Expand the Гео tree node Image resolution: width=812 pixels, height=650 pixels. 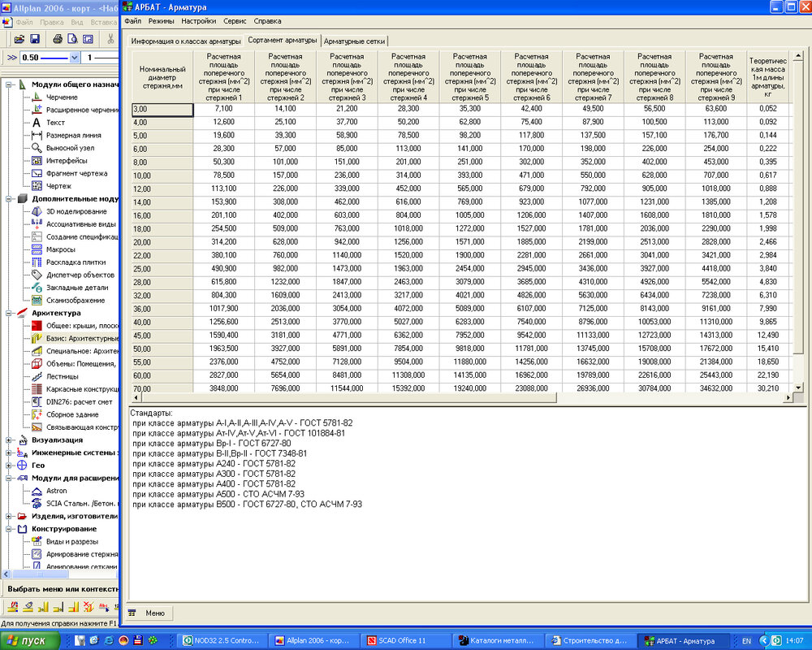click(x=10, y=466)
